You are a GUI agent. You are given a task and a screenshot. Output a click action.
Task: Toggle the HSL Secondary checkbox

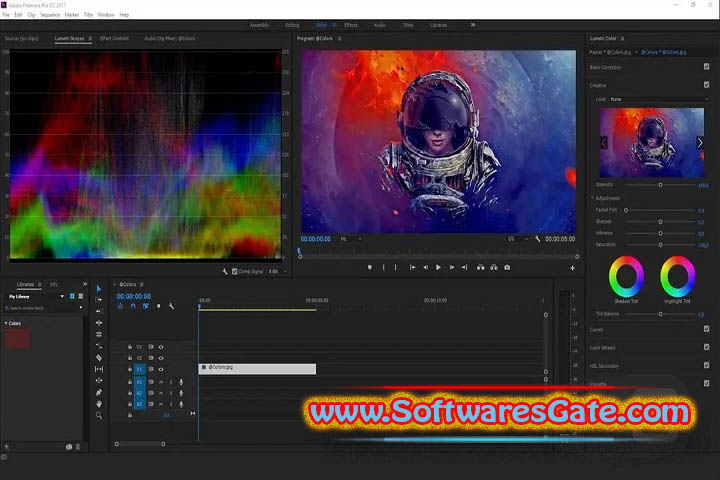(706, 365)
